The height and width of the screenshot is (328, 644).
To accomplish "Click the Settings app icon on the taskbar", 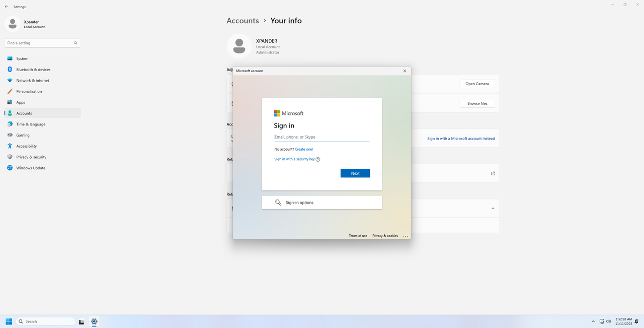I will (x=94, y=321).
